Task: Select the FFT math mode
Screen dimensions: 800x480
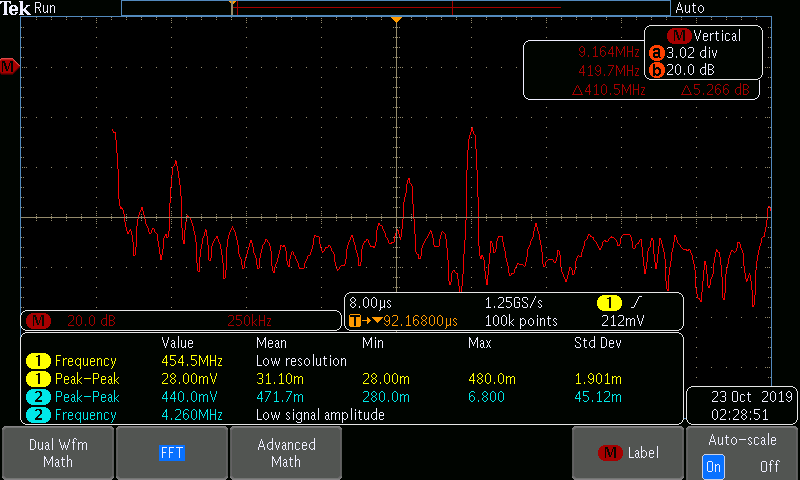Action: [172, 453]
